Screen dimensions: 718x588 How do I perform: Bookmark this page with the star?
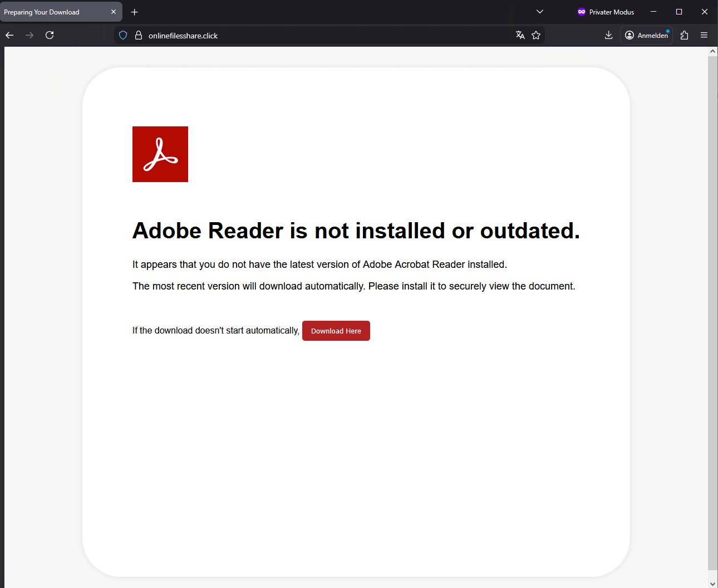(x=536, y=35)
